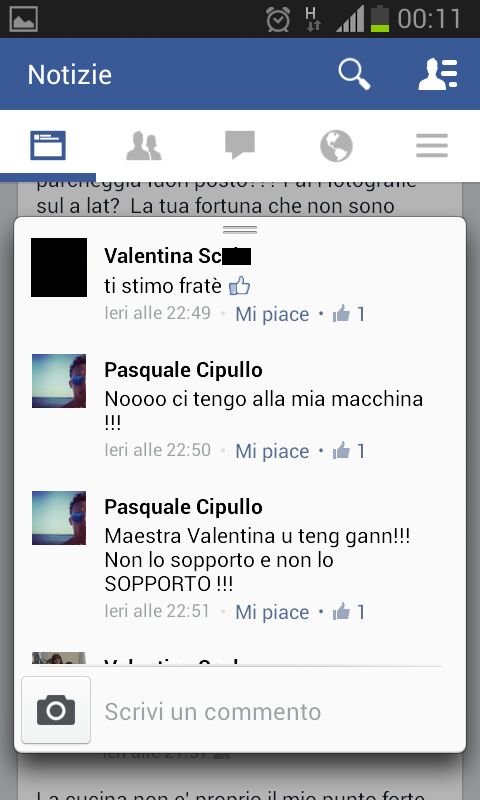Image resolution: width=480 pixels, height=800 pixels.
Task: Open Pasquale Cipullo's profile from 22:50 comment
Action: (184, 370)
